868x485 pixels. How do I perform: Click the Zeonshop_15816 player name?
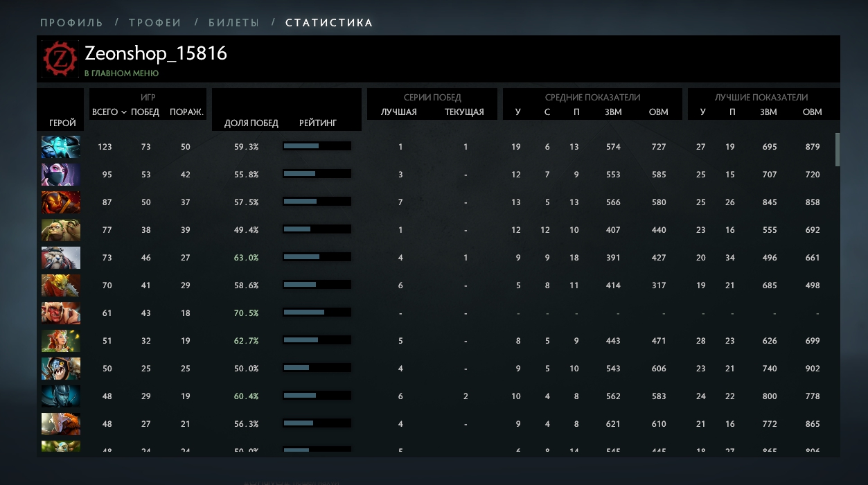coord(156,53)
